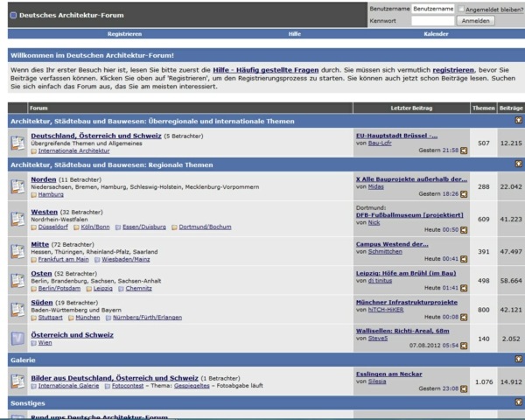Open Registrieren in the navigation bar

click(x=124, y=33)
